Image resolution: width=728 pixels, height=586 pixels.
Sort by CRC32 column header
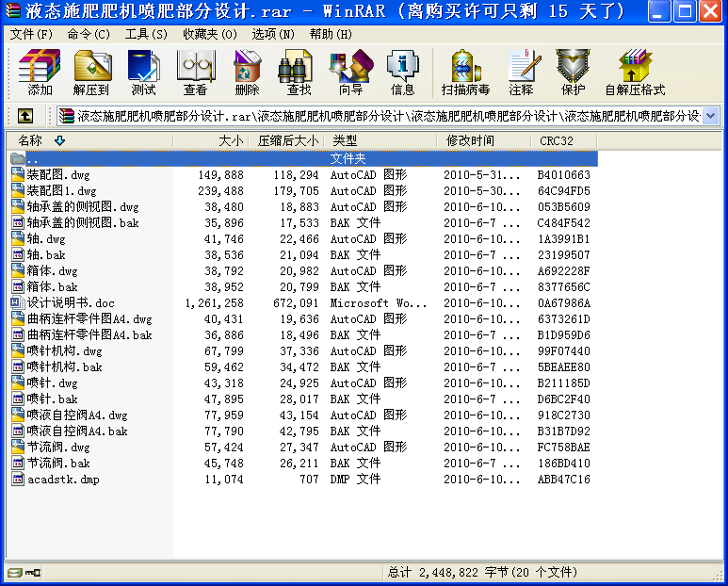[563, 140]
